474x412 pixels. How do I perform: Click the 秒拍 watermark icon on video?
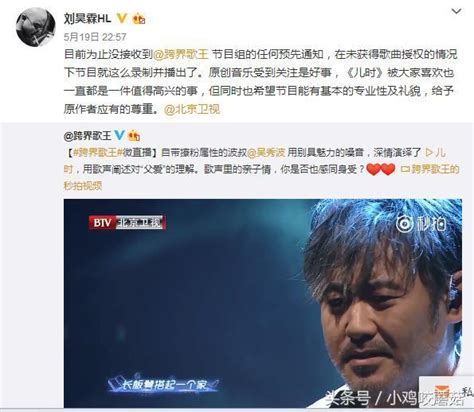tap(421, 223)
